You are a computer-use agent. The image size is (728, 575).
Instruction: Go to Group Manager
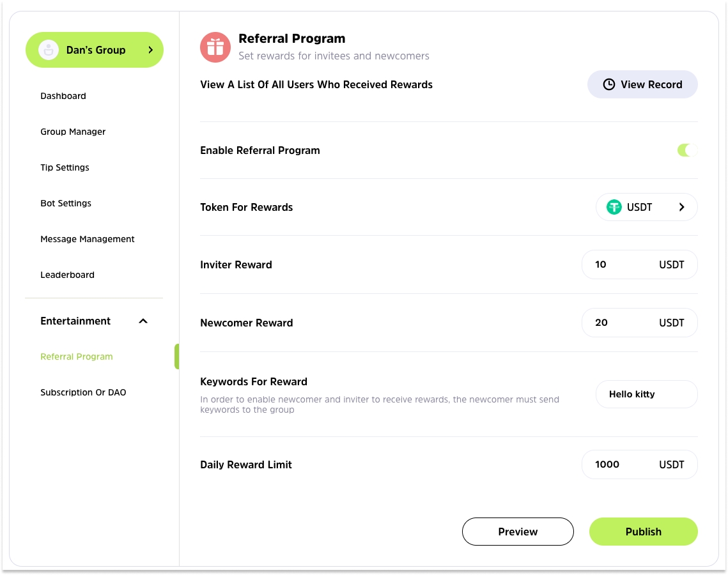tap(73, 132)
